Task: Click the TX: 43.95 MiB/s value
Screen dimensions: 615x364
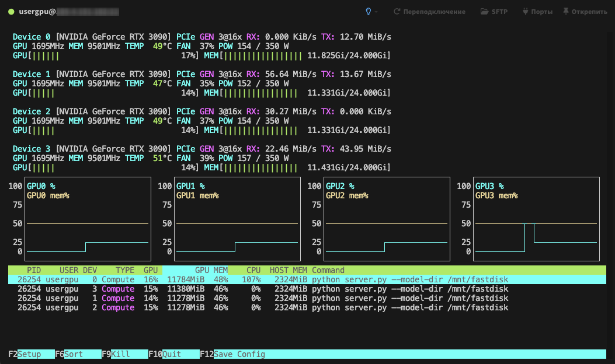Action: click(x=356, y=149)
